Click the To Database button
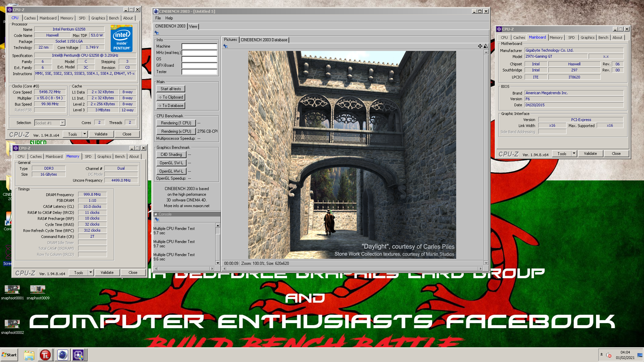Image resolution: width=644 pixels, height=362 pixels. (171, 106)
